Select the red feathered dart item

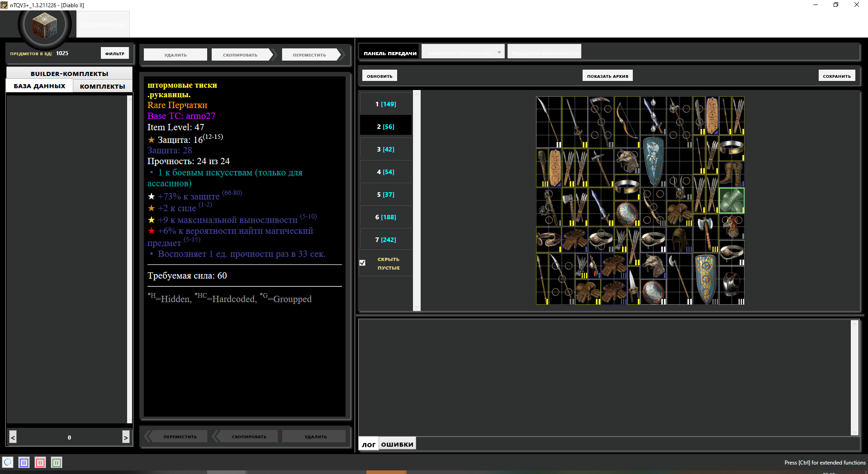[594, 266]
